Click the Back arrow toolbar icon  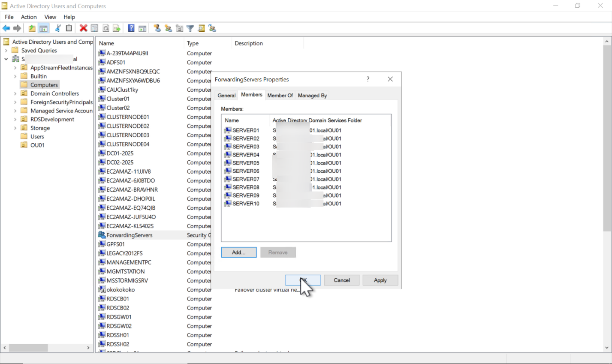click(6, 28)
